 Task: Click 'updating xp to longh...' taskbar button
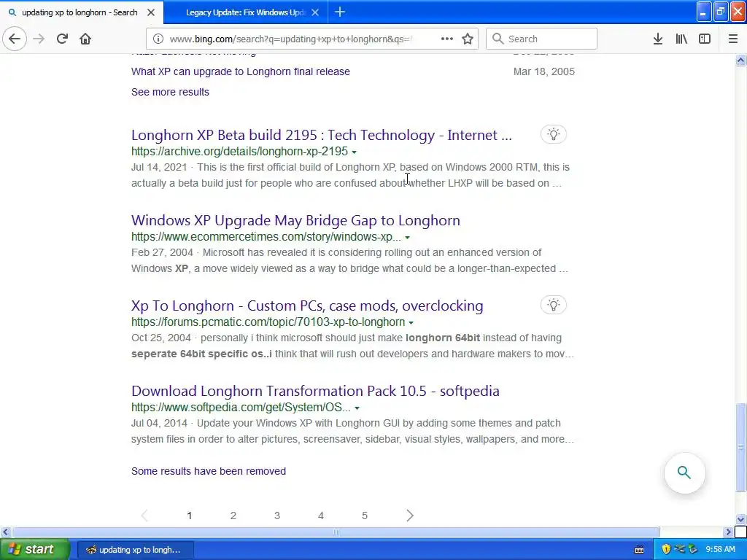135,550
